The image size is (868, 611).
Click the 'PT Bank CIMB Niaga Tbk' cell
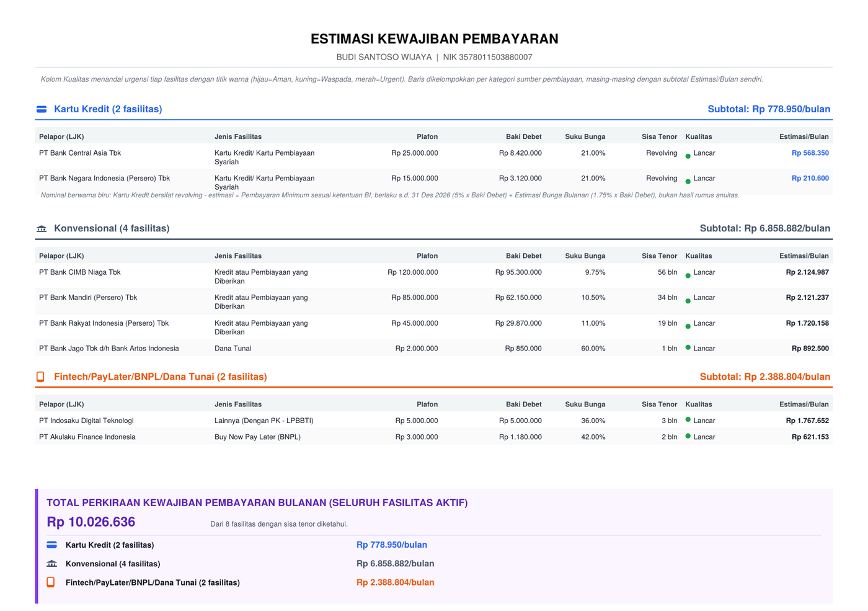click(x=80, y=272)
